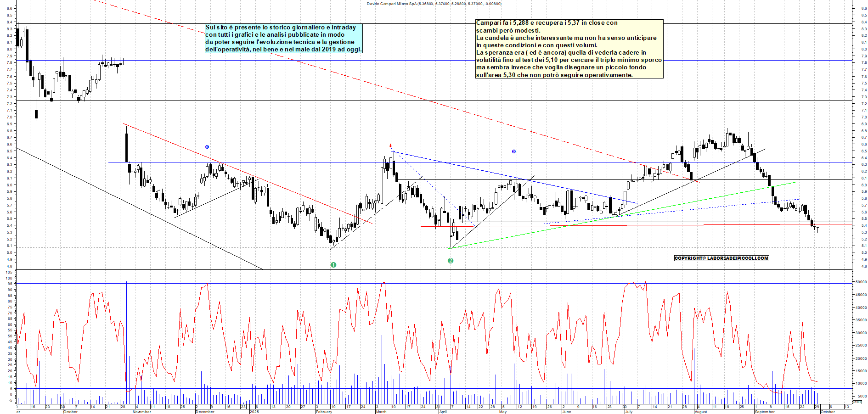Image resolution: width=868 pixels, height=414 pixels.
Task: Click the July label on time axis
Action: (x=629, y=412)
